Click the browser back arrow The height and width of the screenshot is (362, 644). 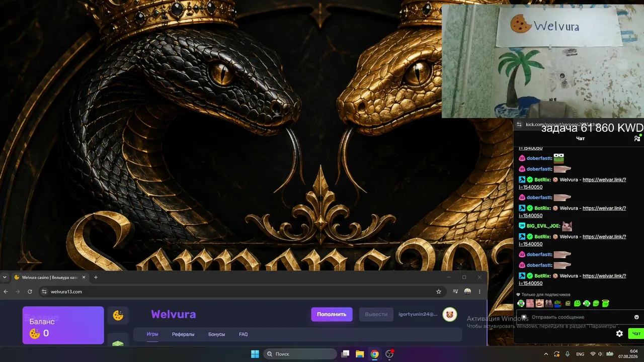pyautogui.click(x=6, y=292)
